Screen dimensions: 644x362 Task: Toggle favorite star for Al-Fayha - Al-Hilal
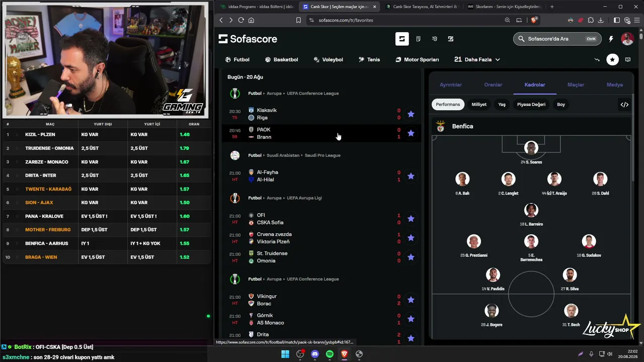411,176
